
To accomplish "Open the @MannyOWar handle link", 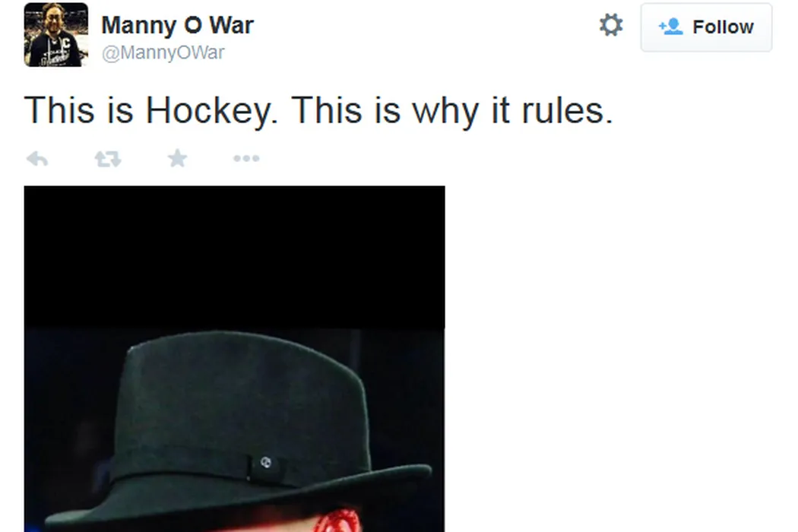I will tap(163, 53).
